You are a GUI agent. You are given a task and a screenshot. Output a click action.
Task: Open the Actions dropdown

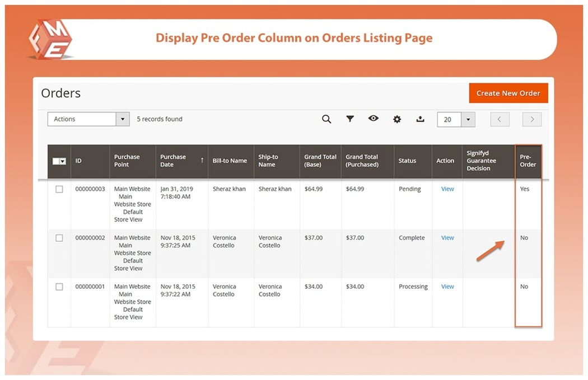click(x=89, y=119)
